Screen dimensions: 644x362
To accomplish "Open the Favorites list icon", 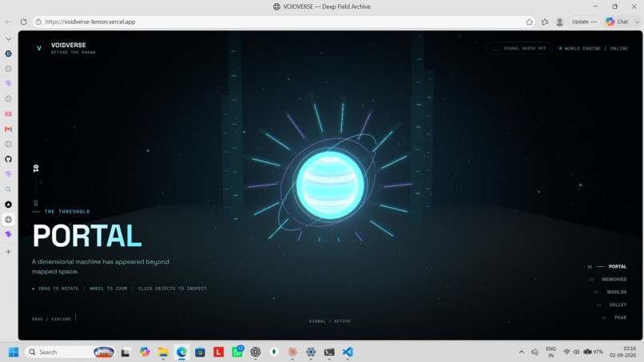I will point(545,22).
